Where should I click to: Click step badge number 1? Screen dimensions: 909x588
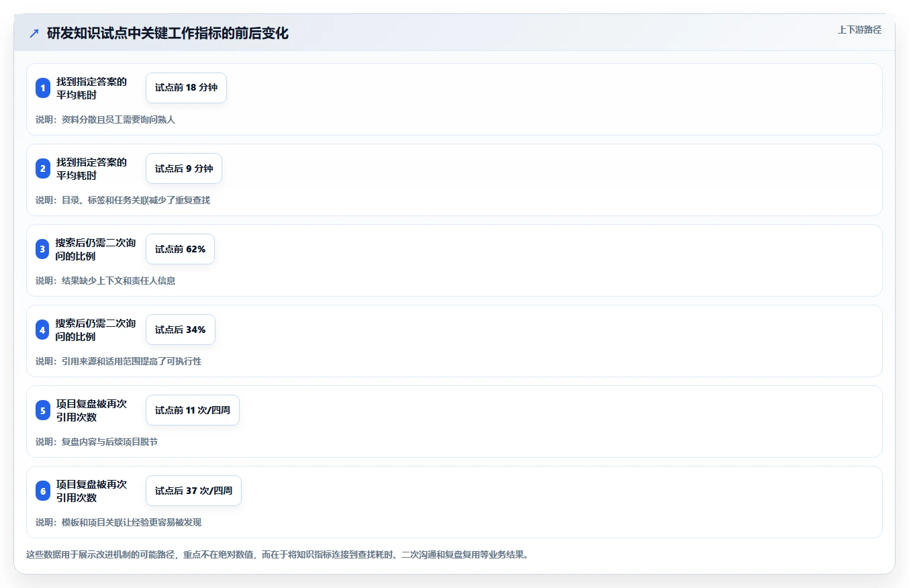click(43, 88)
